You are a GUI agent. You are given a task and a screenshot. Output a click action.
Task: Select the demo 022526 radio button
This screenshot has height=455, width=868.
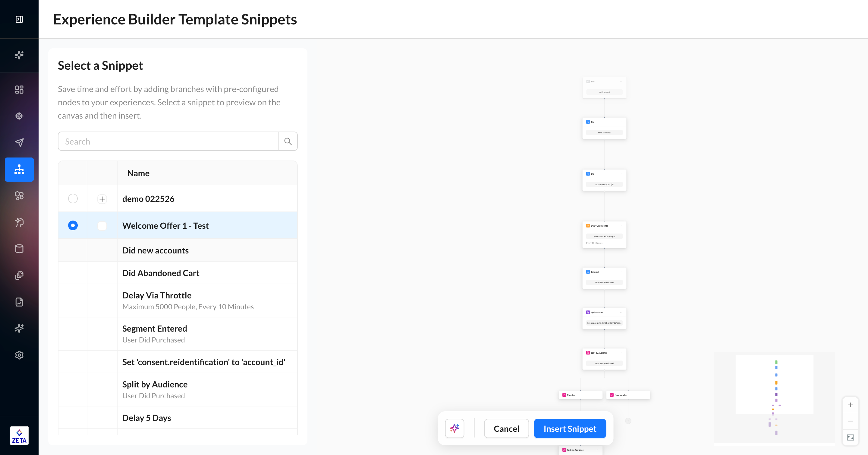click(73, 199)
